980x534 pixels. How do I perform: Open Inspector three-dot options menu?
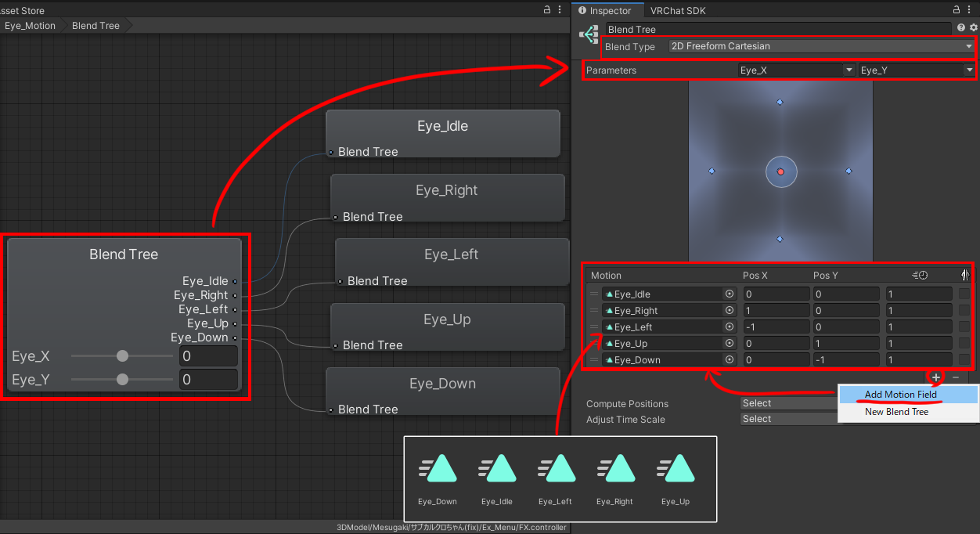971,10
